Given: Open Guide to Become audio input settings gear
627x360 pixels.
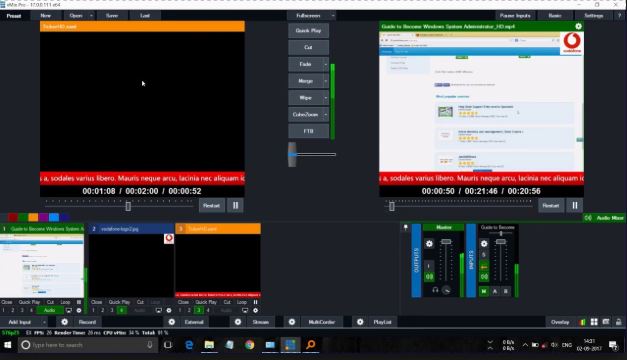Looking at the screenshot, I should coord(484,244).
